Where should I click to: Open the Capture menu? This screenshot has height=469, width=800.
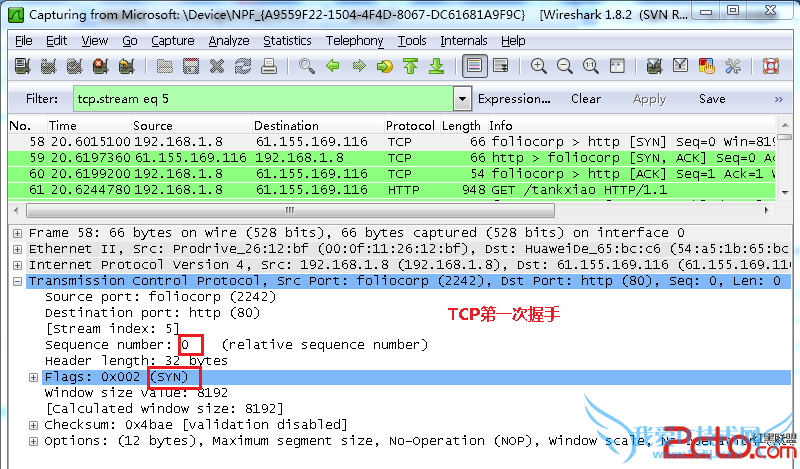[172, 40]
